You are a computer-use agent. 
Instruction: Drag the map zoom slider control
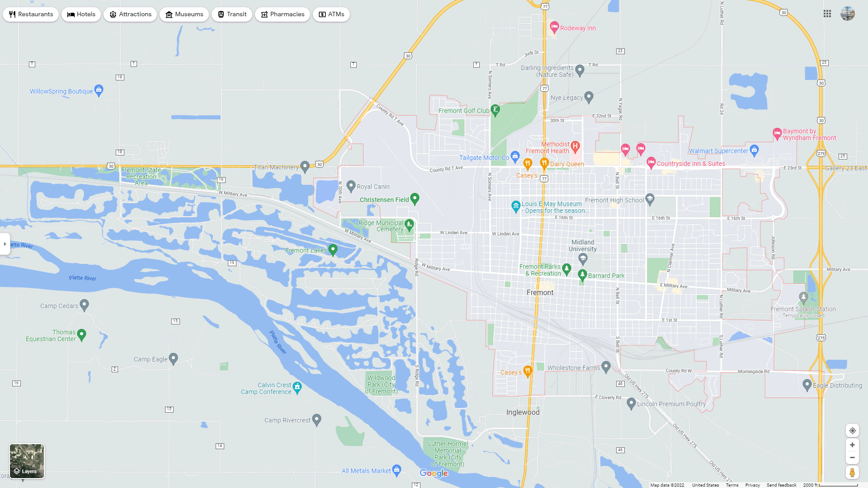tap(854, 451)
